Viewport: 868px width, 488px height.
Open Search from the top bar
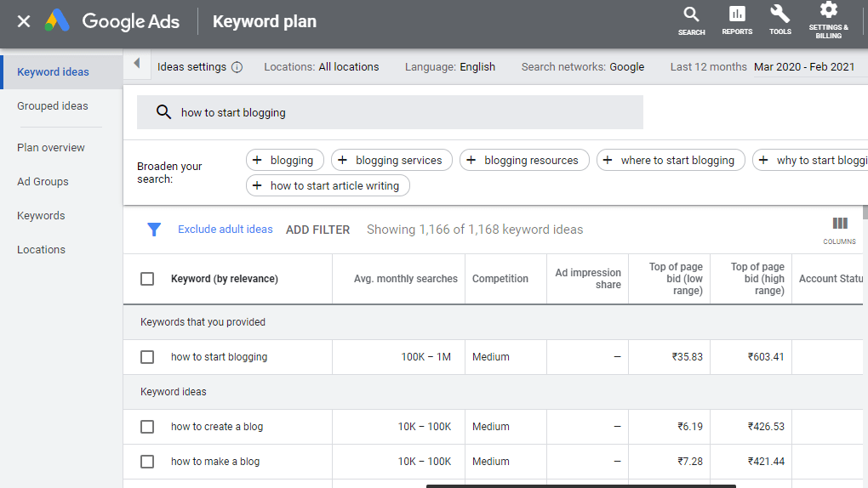691,21
